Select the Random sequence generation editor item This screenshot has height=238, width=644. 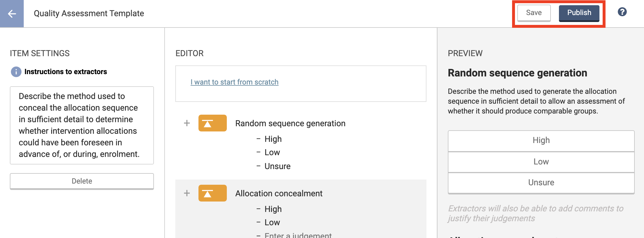coord(290,124)
